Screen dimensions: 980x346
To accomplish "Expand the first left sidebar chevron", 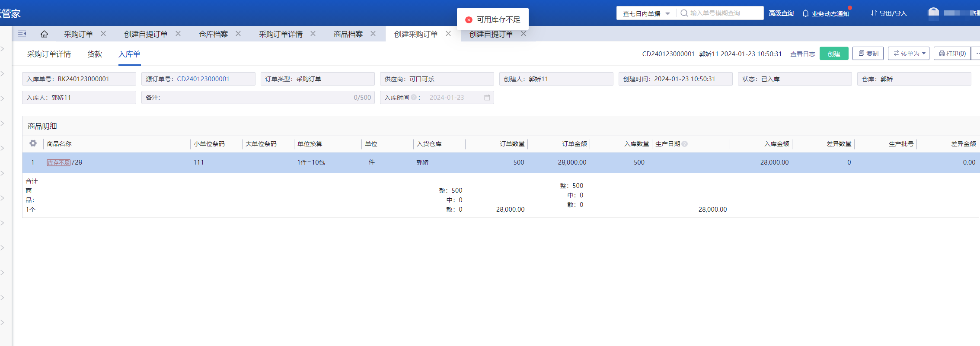I will click(3, 49).
